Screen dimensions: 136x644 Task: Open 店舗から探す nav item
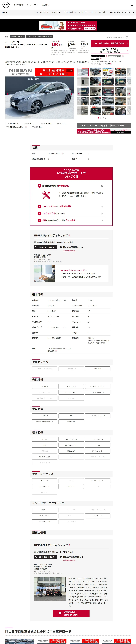pos(57,12)
